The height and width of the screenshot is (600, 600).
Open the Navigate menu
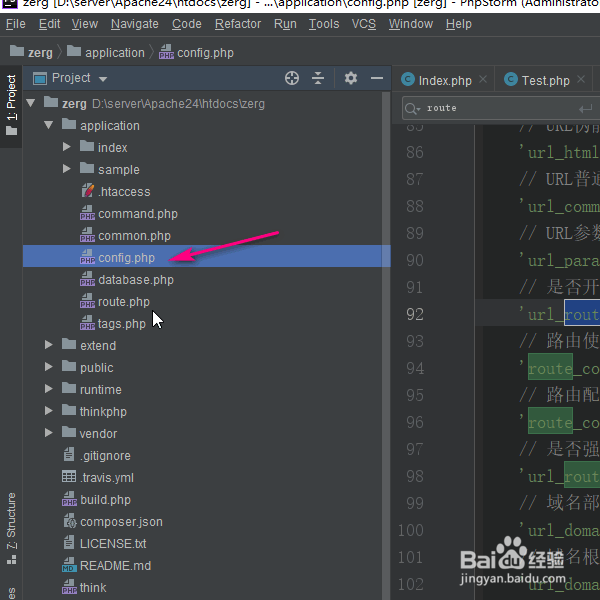tap(135, 24)
